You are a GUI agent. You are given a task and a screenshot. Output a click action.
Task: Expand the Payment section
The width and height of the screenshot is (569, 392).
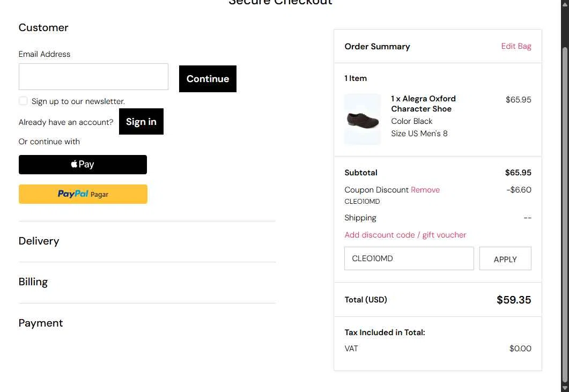[41, 323]
